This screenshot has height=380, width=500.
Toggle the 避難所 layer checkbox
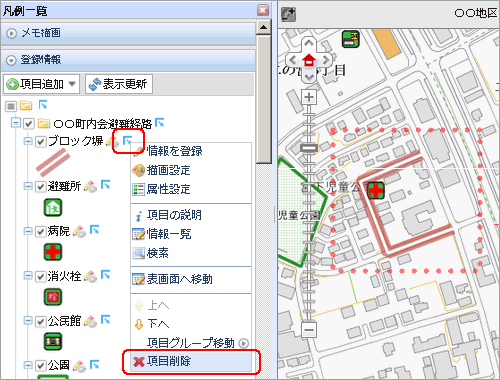point(41,186)
